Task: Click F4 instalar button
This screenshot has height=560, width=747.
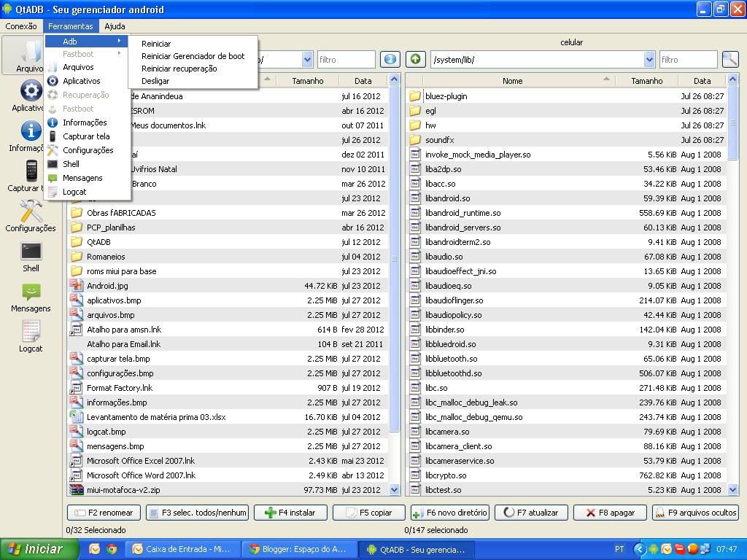Action: click(290, 513)
